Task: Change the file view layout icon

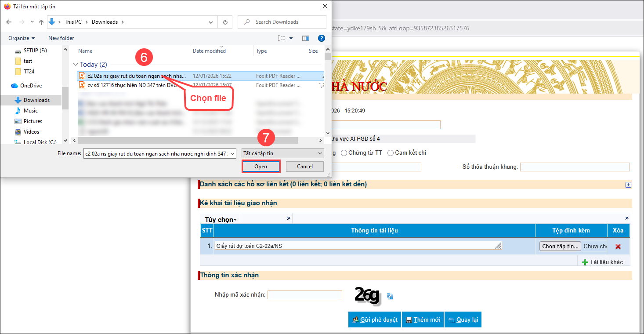Action: point(282,38)
